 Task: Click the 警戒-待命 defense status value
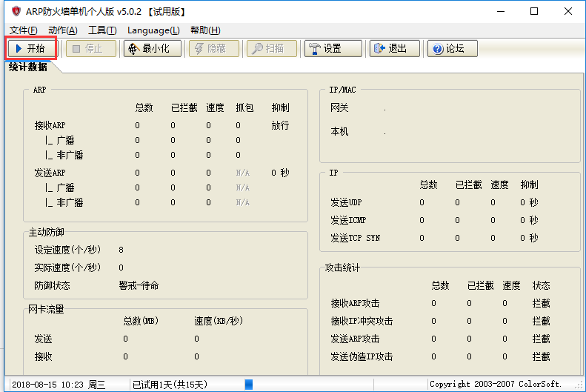point(139,285)
